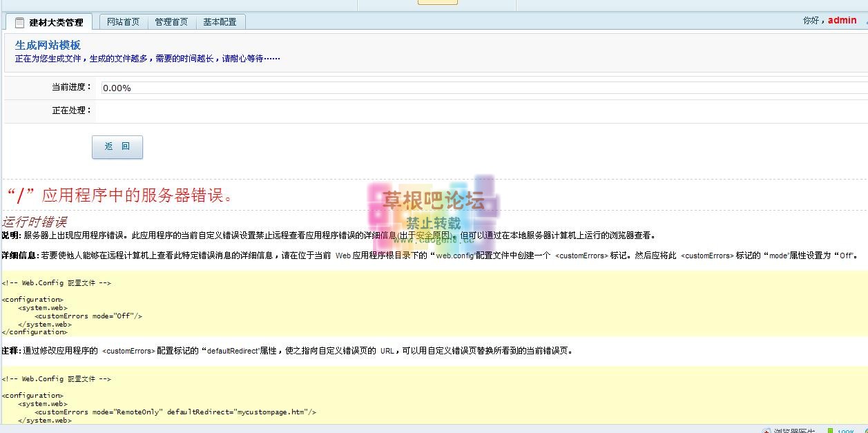Image resolution: width=868 pixels, height=433 pixels.
Task: Click the 生成网站模板 heading
Action: (x=48, y=44)
